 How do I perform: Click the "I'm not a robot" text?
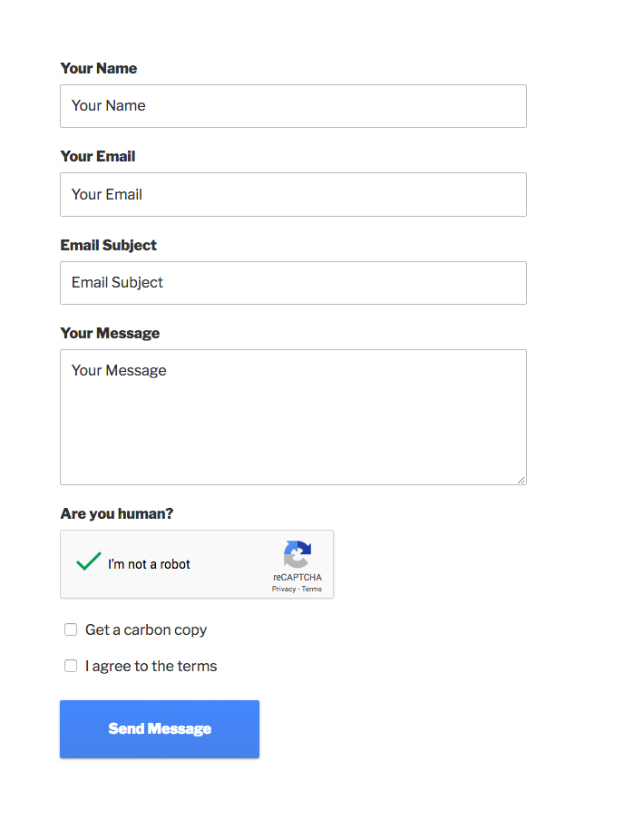tap(149, 564)
